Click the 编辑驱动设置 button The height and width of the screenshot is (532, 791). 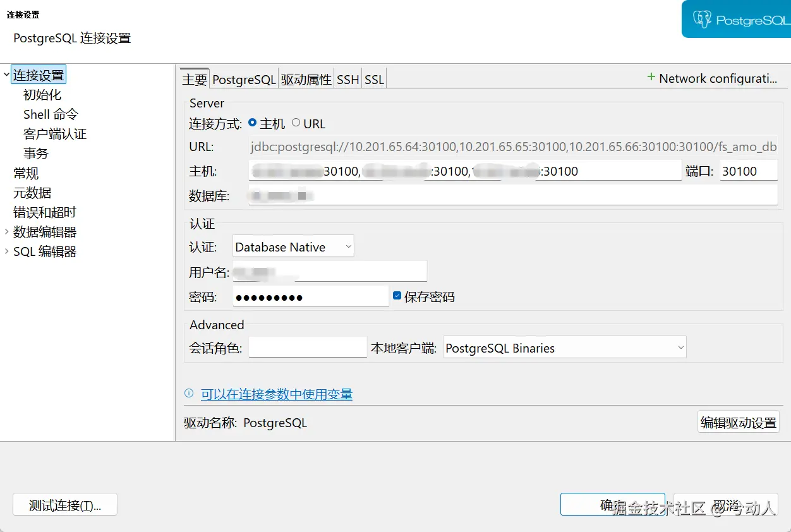[738, 422]
